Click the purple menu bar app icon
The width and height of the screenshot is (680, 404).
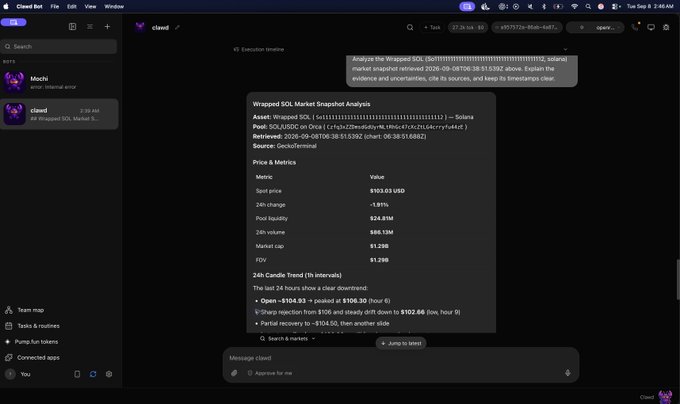tap(467, 7)
